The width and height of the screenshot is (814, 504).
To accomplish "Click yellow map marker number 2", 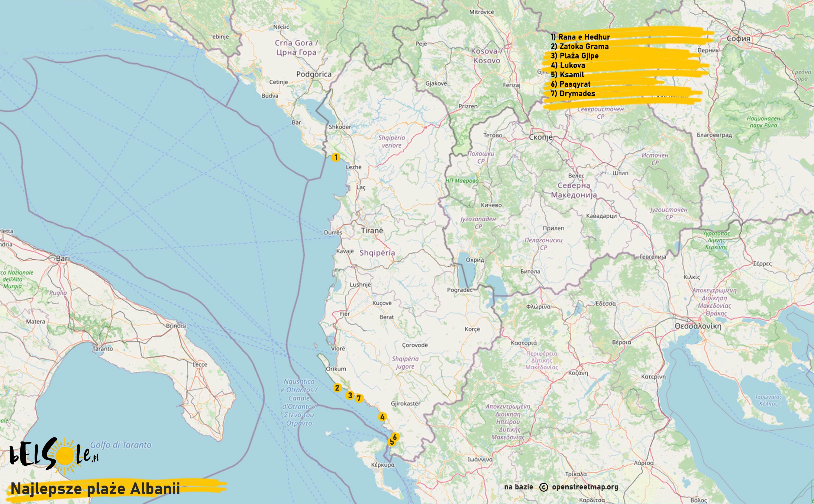I will (337, 388).
